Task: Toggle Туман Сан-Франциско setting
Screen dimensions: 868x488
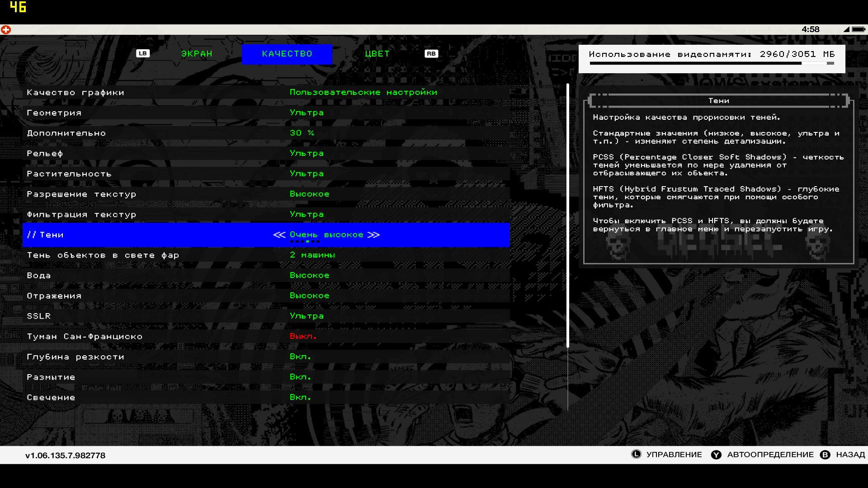Action: (x=303, y=336)
